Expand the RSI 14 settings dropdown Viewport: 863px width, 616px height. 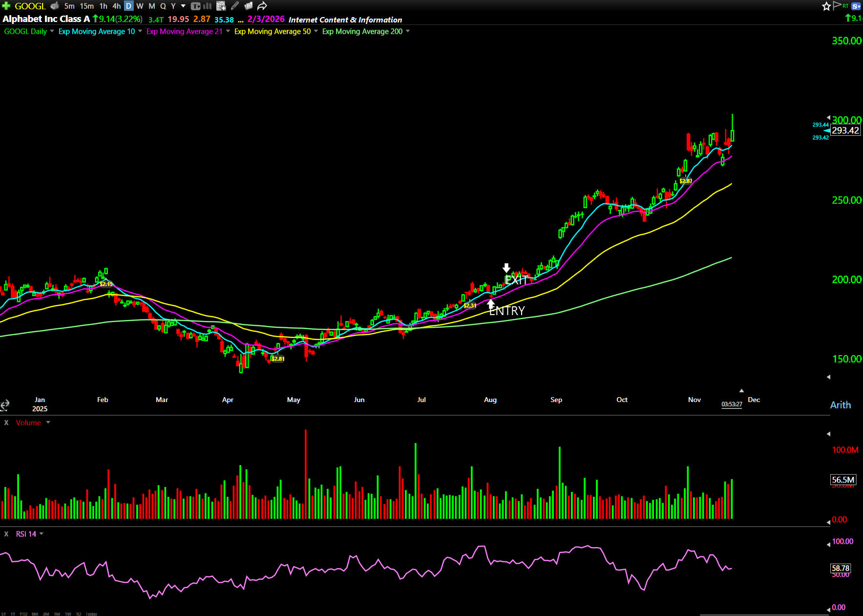(x=42, y=534)
